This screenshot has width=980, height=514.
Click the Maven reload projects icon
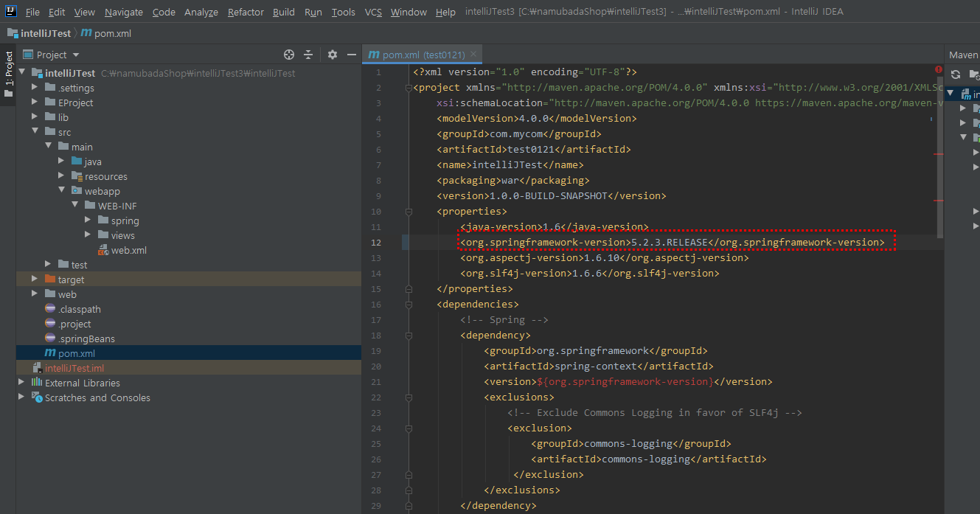point(956,74)
